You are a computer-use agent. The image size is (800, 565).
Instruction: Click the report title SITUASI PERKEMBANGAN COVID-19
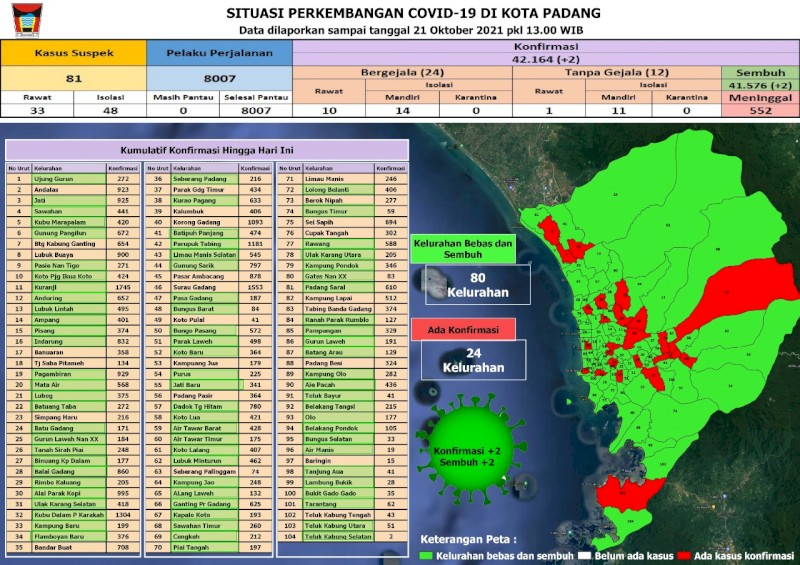coord(413,13)
